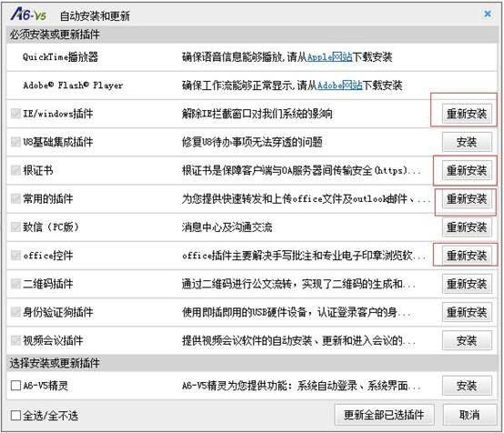The width and height of the screenshot is (504, 433).
Task: Install the A6-V5精灵 plugin
Action: (467, 386)
